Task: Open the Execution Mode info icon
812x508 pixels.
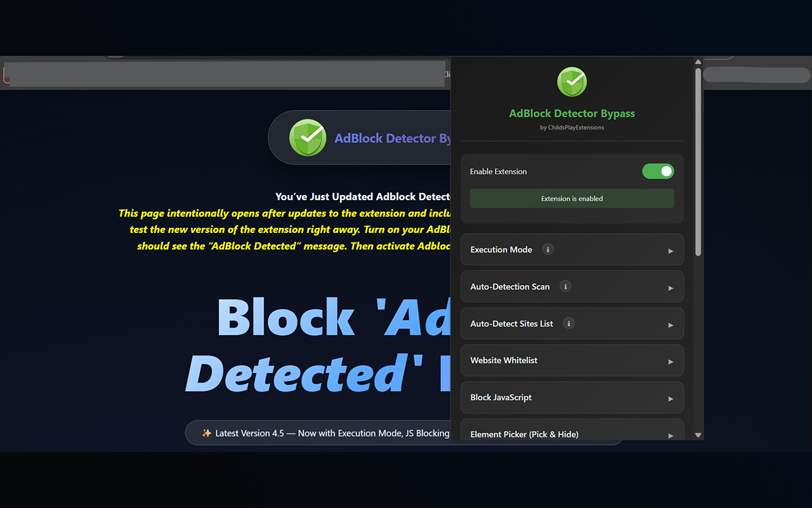Action: point(548,249)
